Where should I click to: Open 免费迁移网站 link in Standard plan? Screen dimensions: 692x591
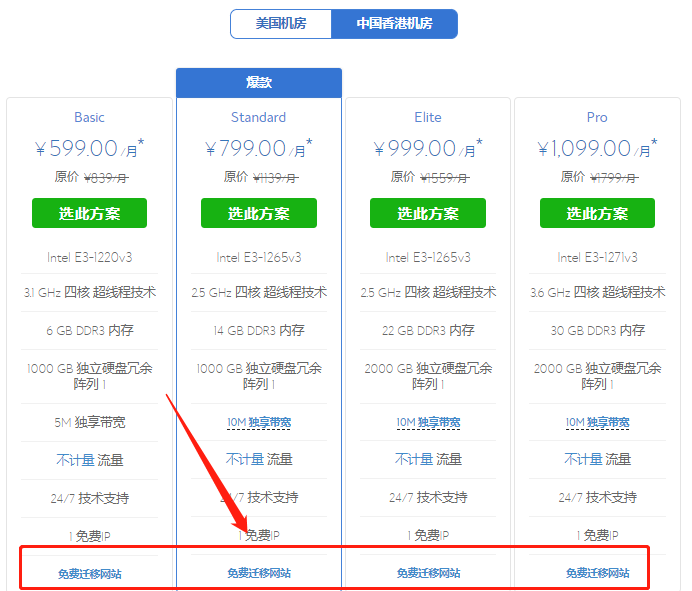coord(259,573)
